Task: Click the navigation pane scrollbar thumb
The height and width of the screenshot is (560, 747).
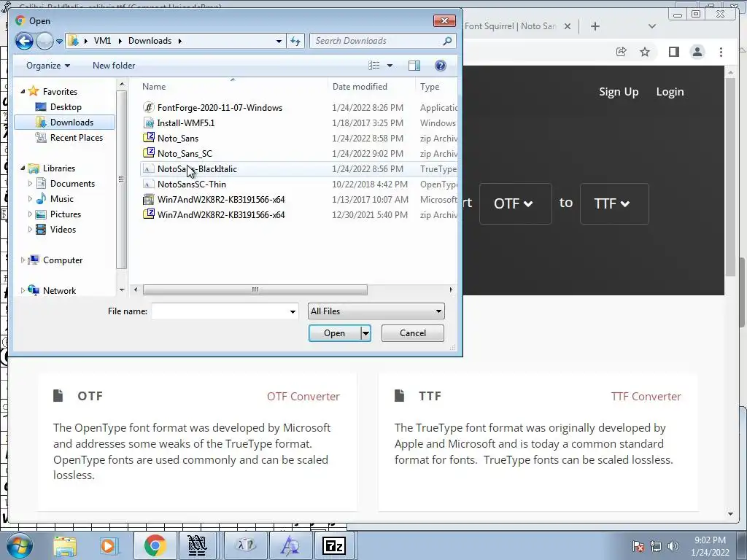Action: point(122,180)
